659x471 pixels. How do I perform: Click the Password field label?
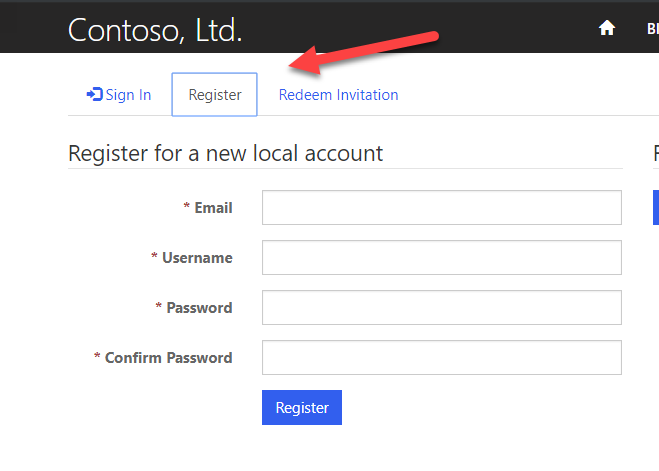point(199,308)
